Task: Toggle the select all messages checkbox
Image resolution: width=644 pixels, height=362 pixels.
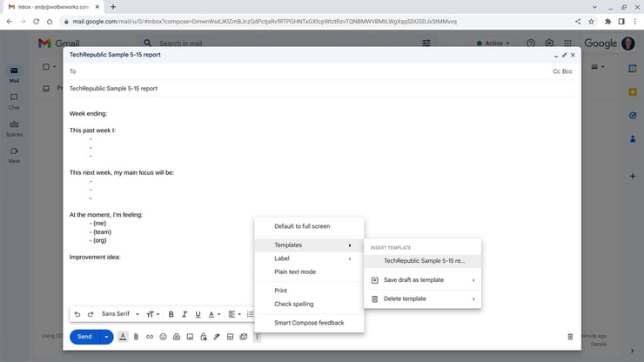Action: coord(46,66)
